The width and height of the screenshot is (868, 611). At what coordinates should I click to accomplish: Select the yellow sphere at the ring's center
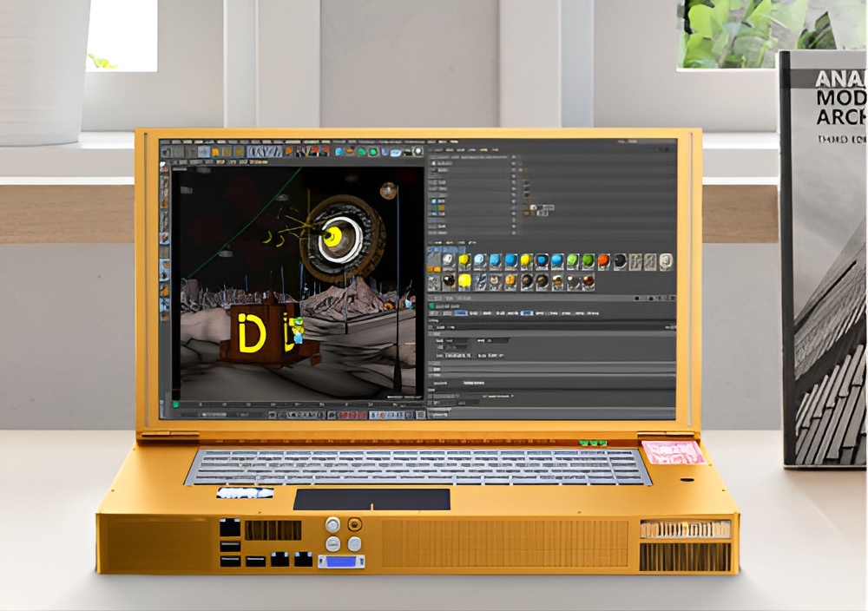[x=332, y=237]
